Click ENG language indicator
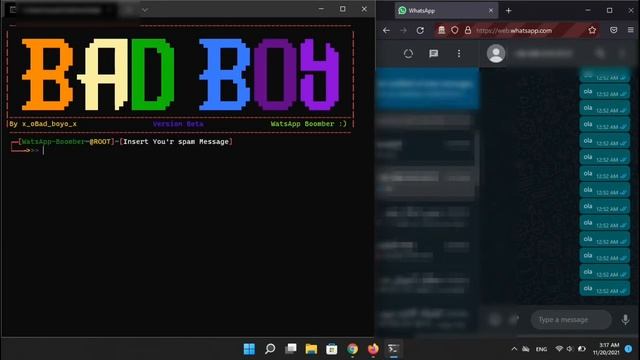This screenshot has height=360, width=640. [x=541, y=349]
